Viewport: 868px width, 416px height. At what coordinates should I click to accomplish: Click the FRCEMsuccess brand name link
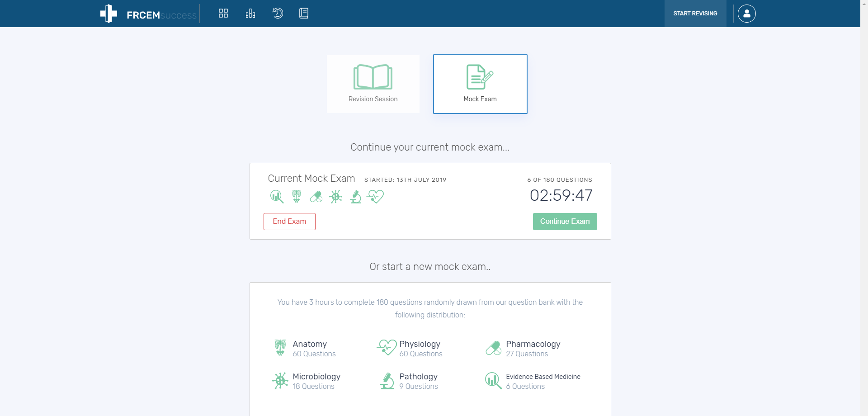[x=162, y=15]
